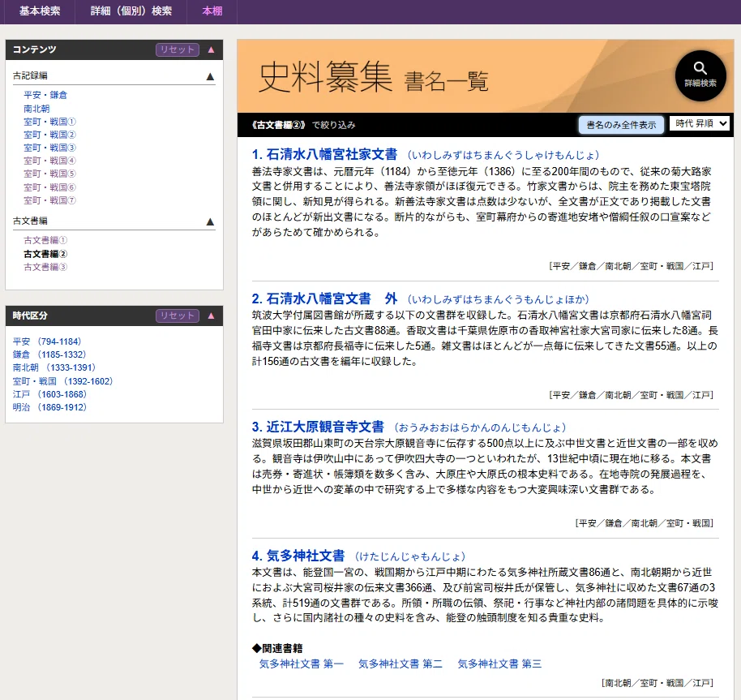Select 室町・戦国④ in contents list
Image resolution: width=741 pixels, height=700 pixels.
click(49, 161)
